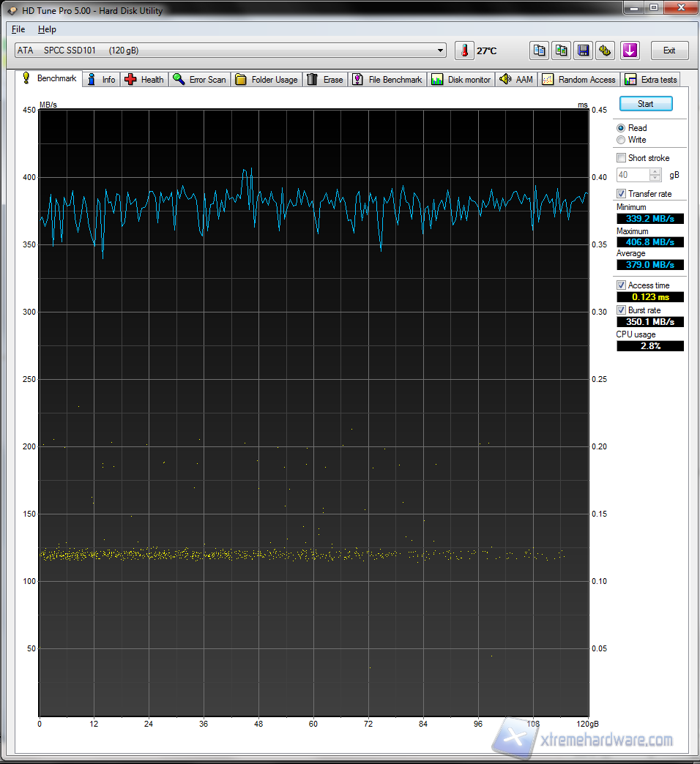700x764 pixels.
Task: Enable the Short stroke checkbox
Action: (x=621, y=158)
